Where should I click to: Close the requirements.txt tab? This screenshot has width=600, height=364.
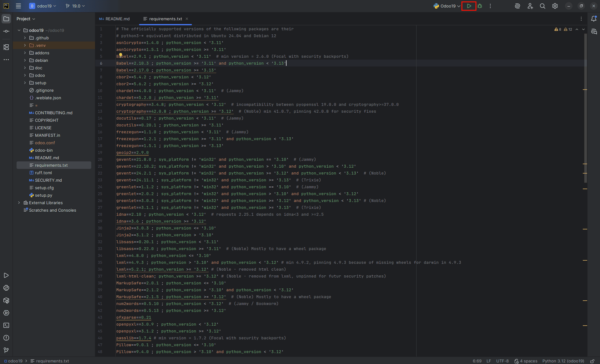[x=187, y=19]
